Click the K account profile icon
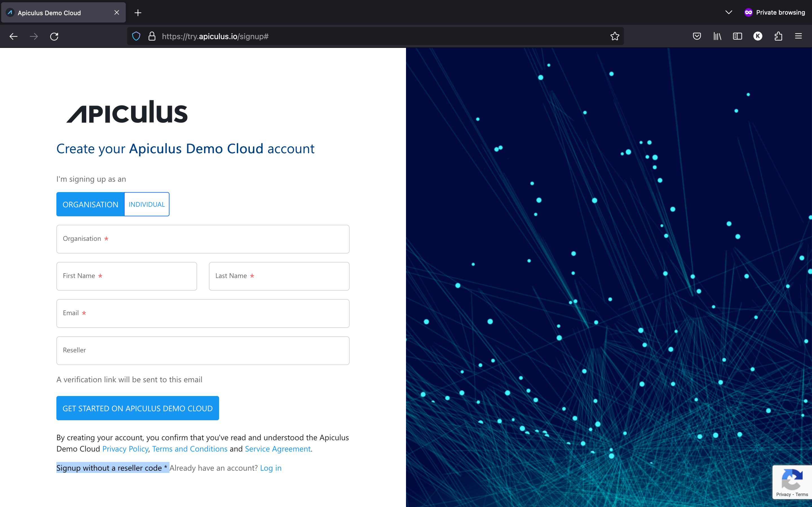Viewport: 812px width, 507px height. [758, 36]
